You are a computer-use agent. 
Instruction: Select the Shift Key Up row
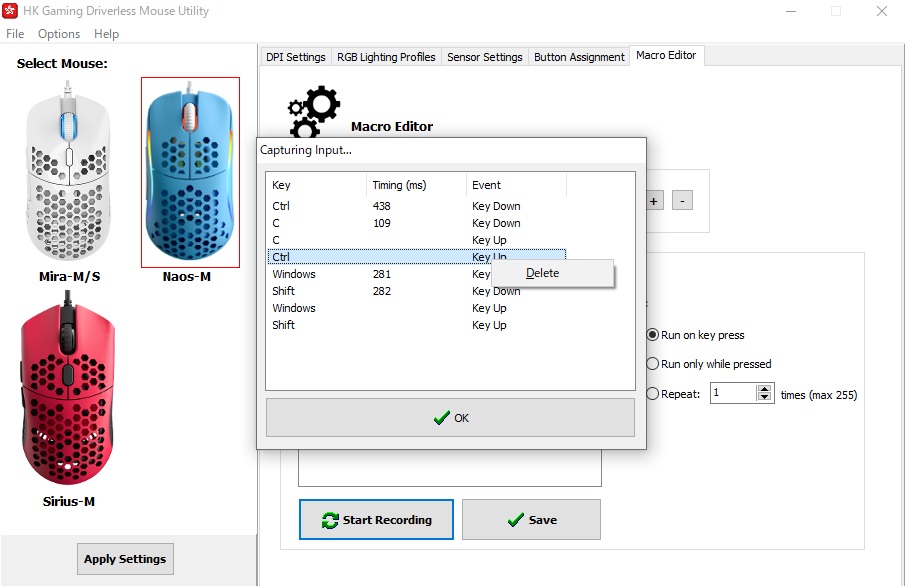tap(417, 324)
